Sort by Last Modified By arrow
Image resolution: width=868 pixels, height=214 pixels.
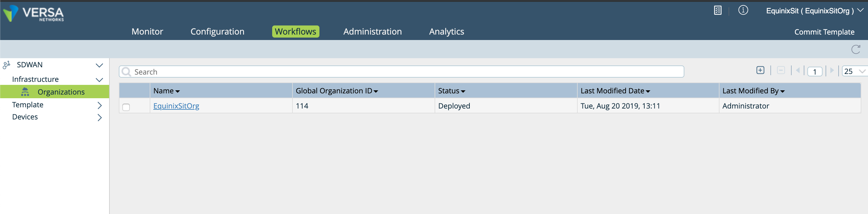783,91
